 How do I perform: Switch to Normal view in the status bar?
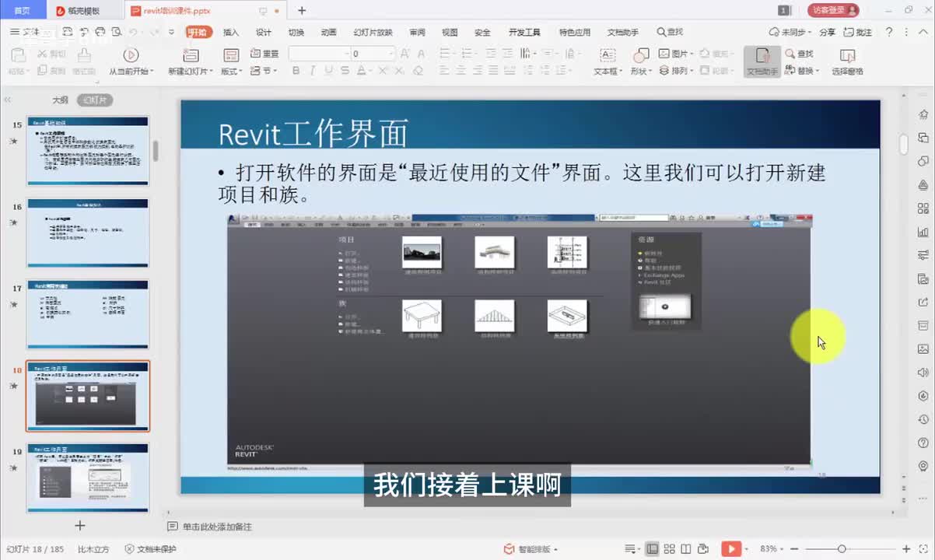[x=653, y=548]
